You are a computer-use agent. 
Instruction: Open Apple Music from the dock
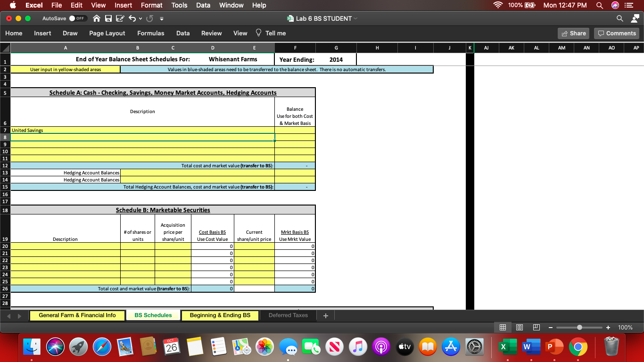click(x=358, y=347)
